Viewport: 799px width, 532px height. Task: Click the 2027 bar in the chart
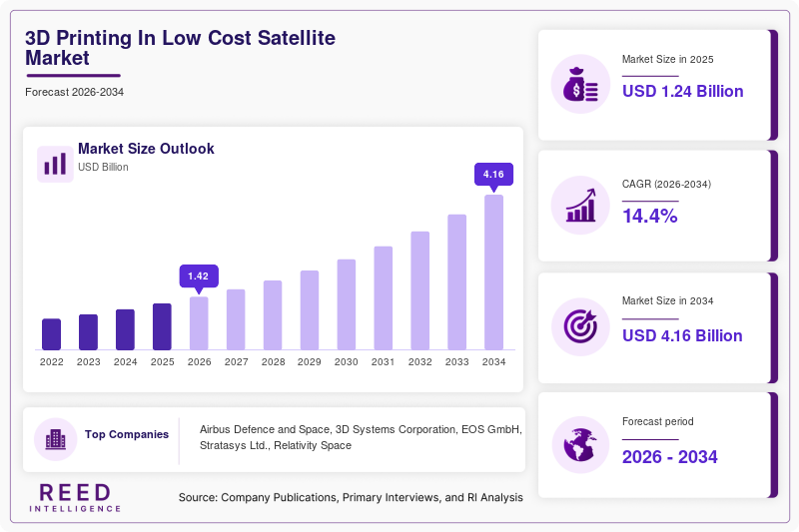[236, 319]
